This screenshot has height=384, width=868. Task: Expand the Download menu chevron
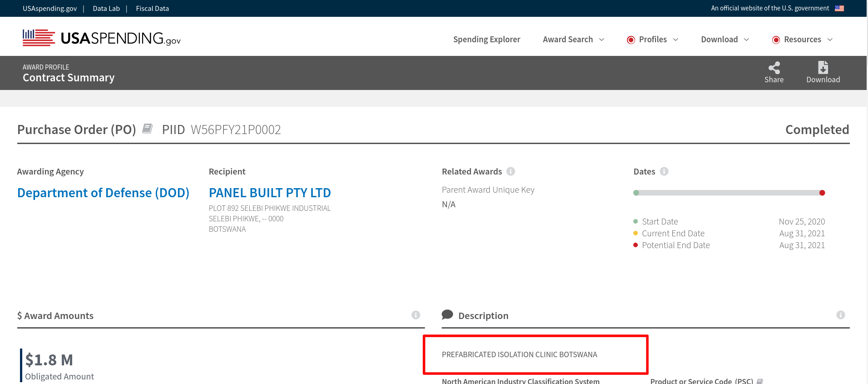tap(746, 40)
